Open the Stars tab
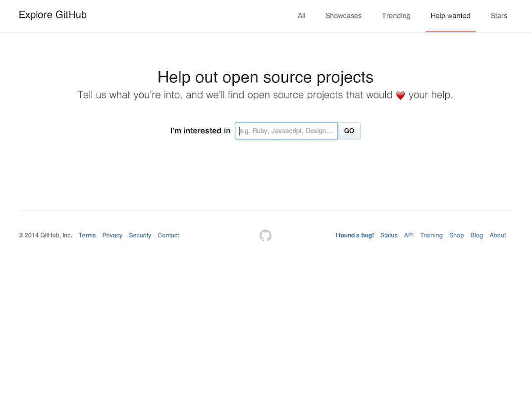 pos(498,16)
